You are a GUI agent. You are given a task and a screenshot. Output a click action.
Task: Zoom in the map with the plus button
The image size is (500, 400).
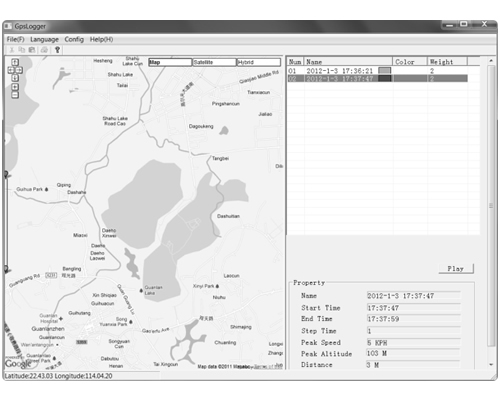point(15,87)
